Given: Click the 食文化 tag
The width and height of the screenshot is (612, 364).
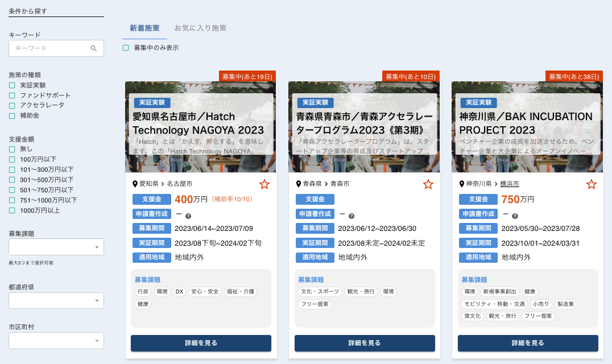Looking at the screenshot, I should tap(473, 316).
